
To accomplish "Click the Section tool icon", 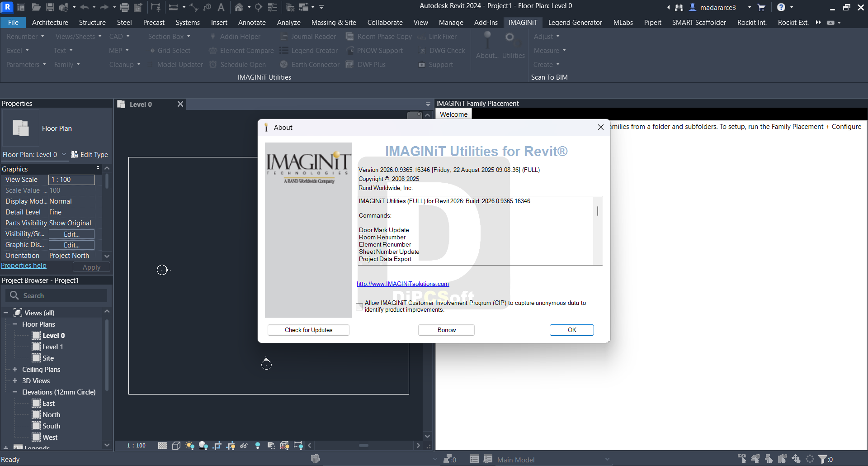I will (x=259, y=7).
